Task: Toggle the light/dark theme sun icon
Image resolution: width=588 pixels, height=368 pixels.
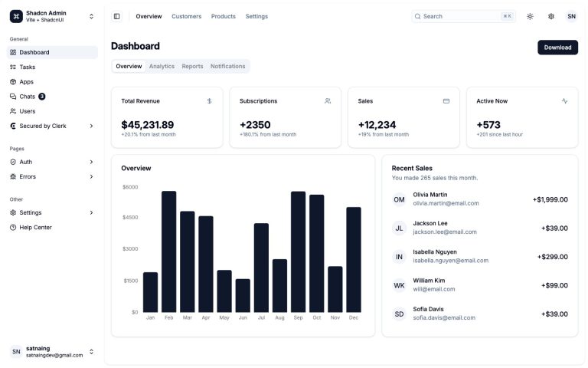Action: click(530, 17)
